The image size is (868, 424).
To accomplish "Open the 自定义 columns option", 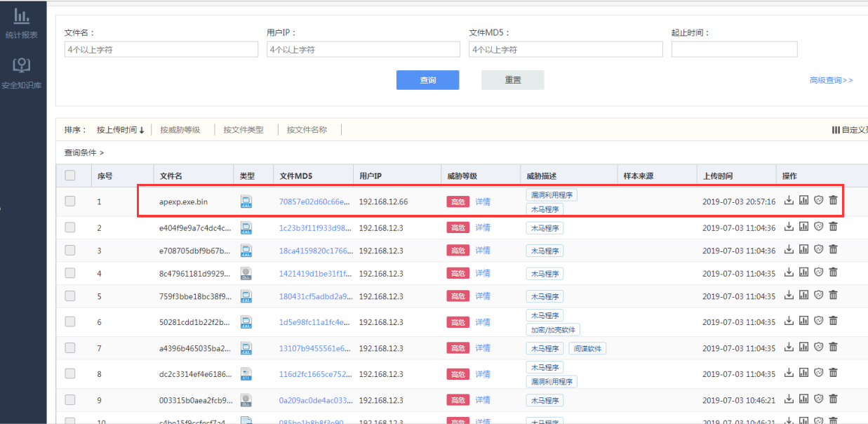I will click(850, 130).
